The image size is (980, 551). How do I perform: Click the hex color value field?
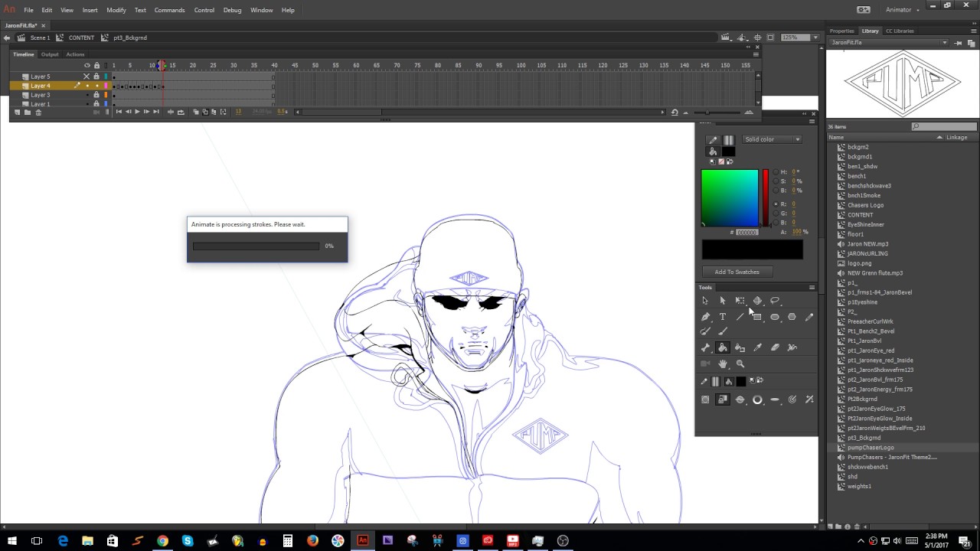click(746, 232)
